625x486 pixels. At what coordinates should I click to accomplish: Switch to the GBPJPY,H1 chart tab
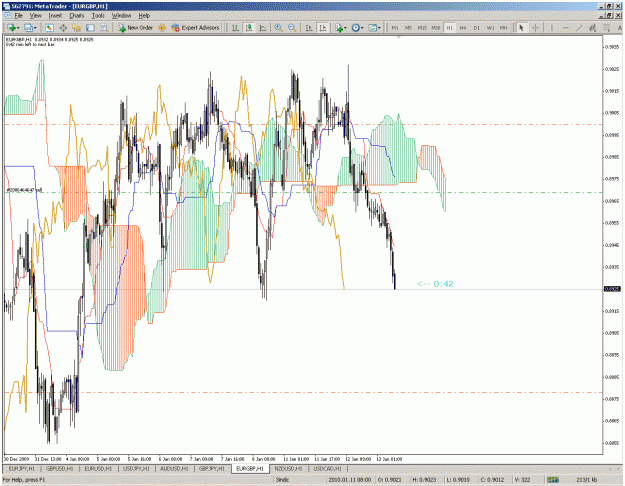point(212,468)
